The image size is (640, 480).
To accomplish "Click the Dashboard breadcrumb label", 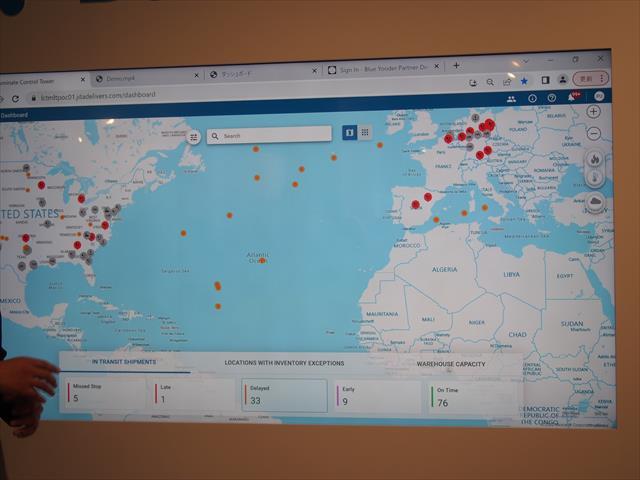I will click(14, 115).
